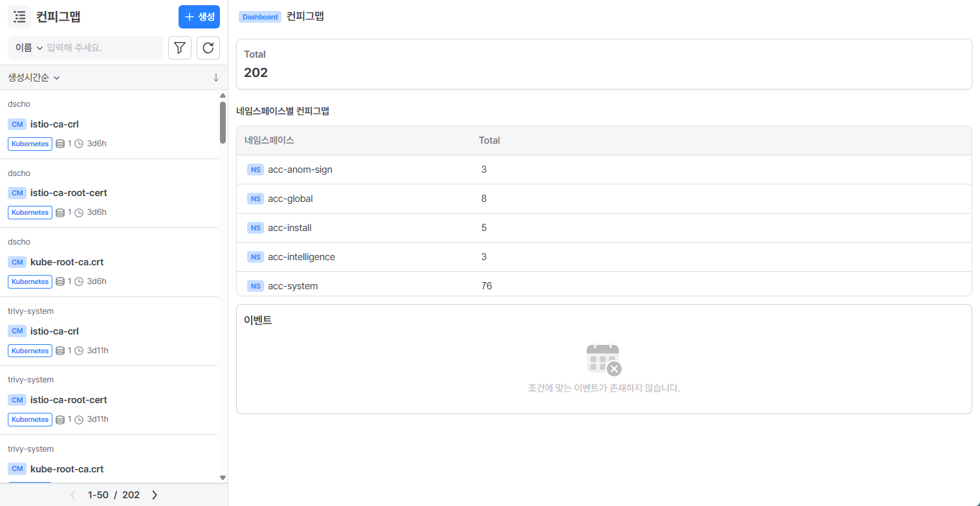Screen dimensions: 980x506
Task: Click clock icon under trivy-system istio-ca-root-cert
Action: [x=80, y=419]
